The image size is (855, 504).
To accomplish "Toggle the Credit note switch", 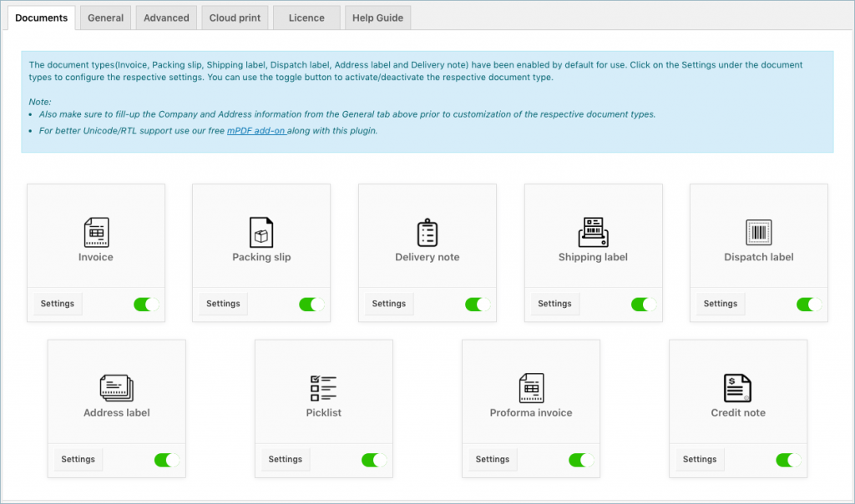I will [788, 460].
